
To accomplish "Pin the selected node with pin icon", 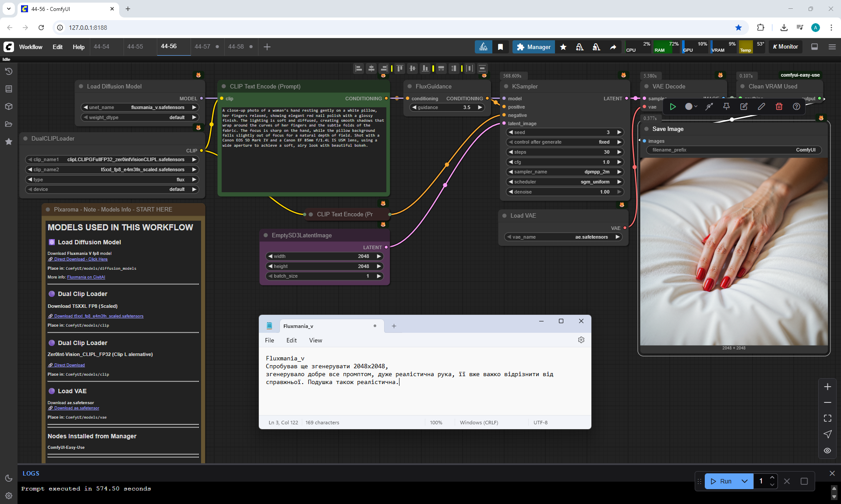I will [x=726, y=106].
